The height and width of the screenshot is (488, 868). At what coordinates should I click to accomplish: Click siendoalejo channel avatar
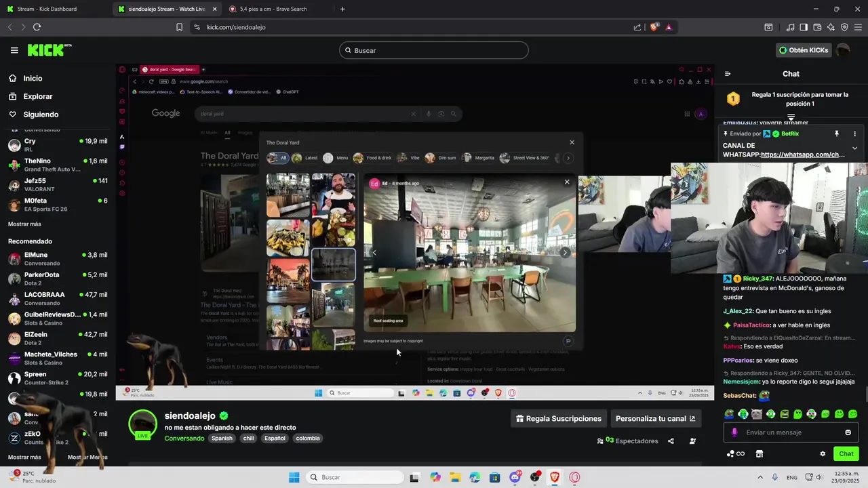[142, 424]
